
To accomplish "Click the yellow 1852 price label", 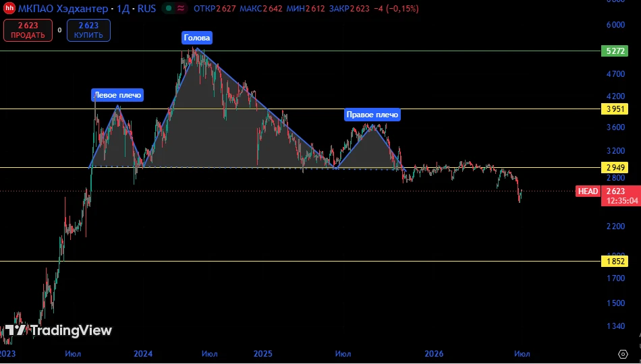I will click(615, 262).
